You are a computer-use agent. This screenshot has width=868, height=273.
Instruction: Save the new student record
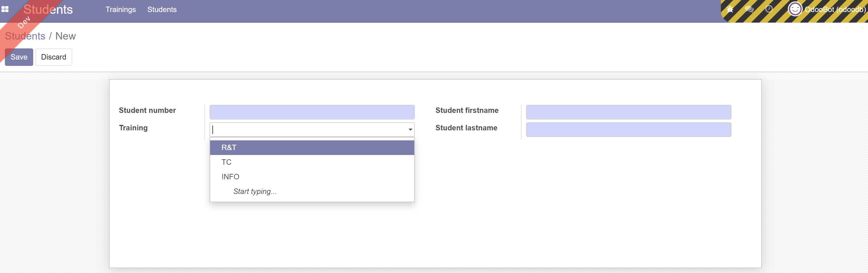click(x=19, y=57)
